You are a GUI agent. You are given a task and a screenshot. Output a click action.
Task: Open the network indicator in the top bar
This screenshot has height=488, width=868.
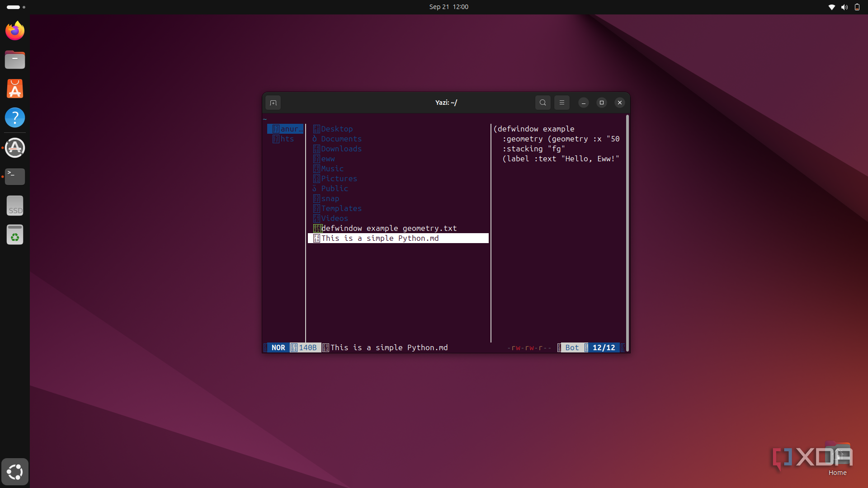tap(831, 7)
